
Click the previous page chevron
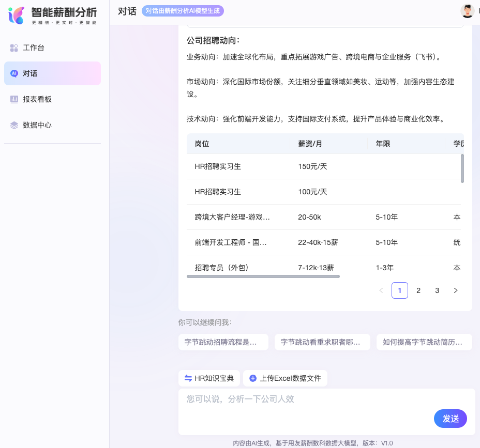381,290
